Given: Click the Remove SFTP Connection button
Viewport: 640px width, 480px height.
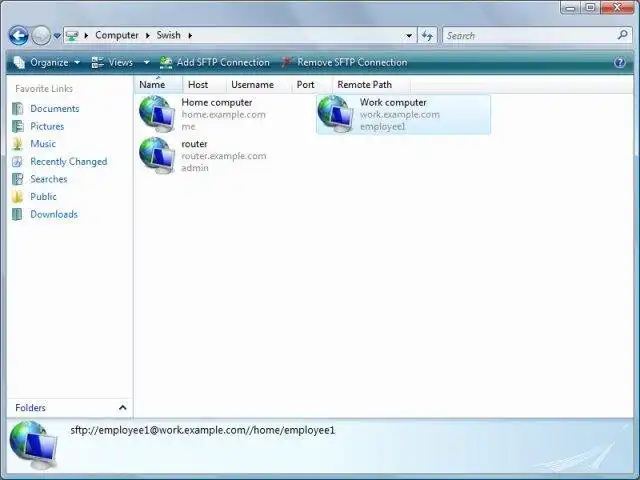Looking at the screenshot, I should (344, 62).
